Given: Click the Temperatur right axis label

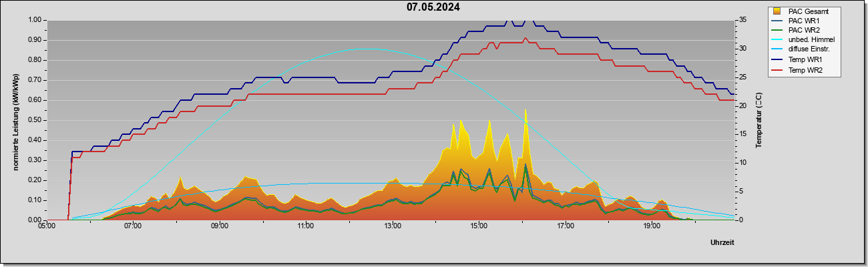Looking at the screenshot, I should click(x=758, y=120).
